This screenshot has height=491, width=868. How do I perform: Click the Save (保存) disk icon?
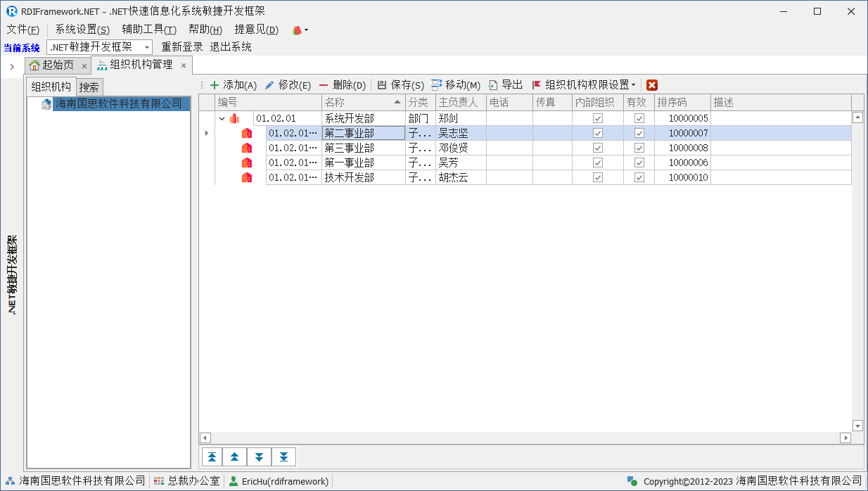pyautogui.click(x=382, y=85)
